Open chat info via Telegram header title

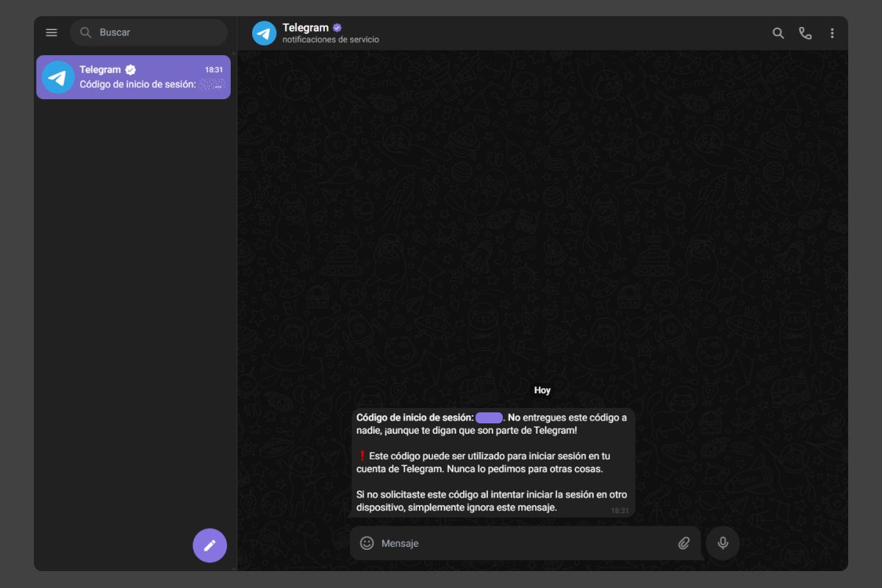(305, 28)
